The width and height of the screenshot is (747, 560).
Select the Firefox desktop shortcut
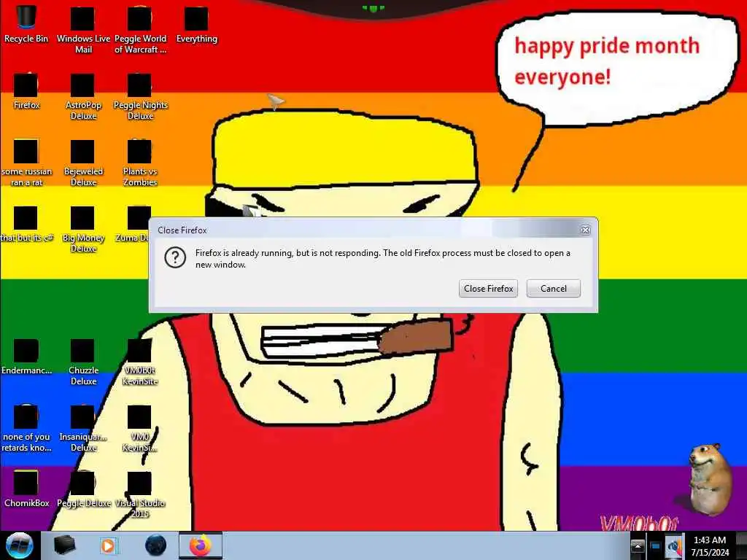[x=26, y=90]
